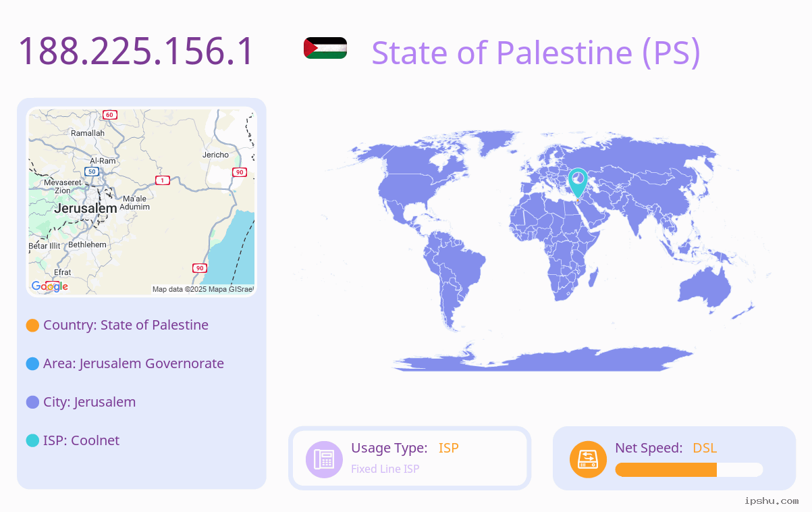Click route 1 road shield on map
812x512 pixels.
point(162,180)
